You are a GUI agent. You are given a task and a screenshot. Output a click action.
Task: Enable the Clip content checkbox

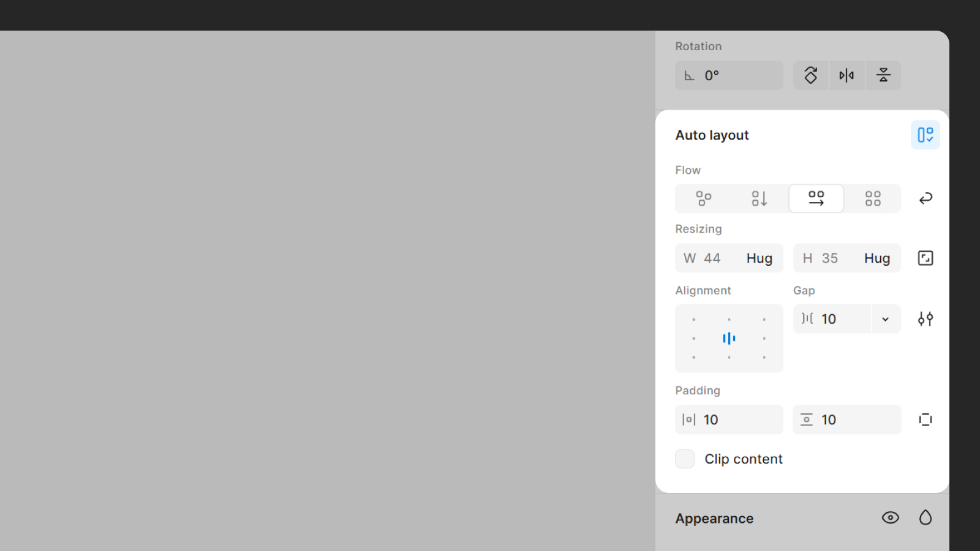point(684,459)
